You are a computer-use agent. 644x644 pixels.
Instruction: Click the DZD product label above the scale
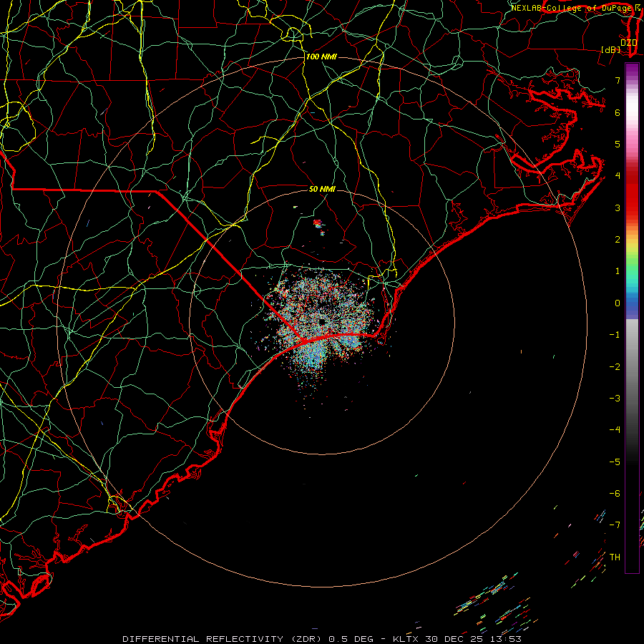tap(628, 43)
